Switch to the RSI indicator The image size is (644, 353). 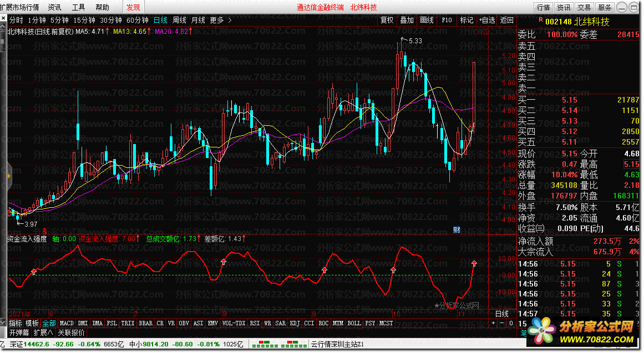pos(255,324)
